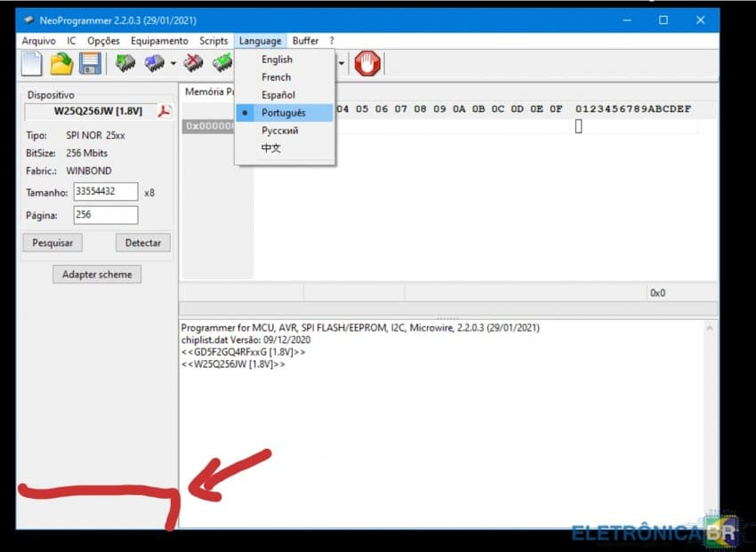This screenshot has width=756, height=552.
Task: Create a new file with the blank page icon
Action: pos(32,64)
